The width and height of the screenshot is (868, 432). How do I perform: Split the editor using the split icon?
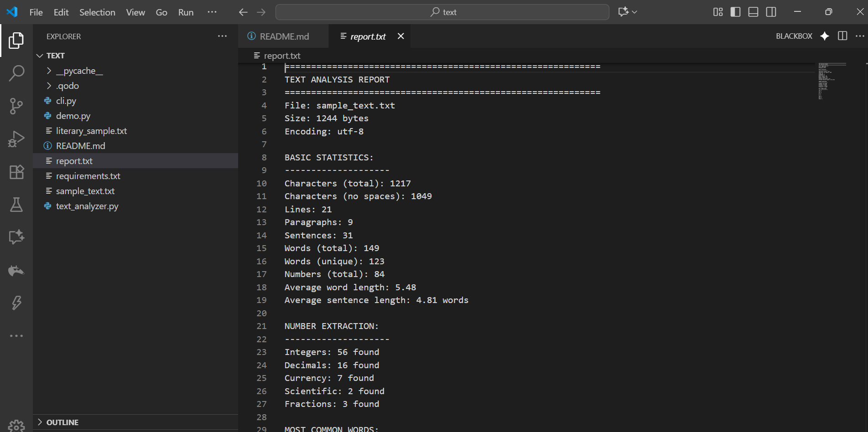842,36
